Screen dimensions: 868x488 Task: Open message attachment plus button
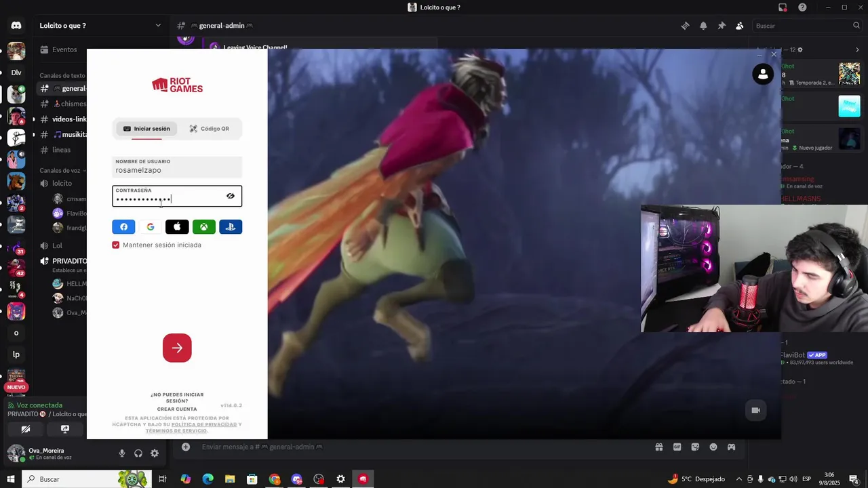pos(186,447)
